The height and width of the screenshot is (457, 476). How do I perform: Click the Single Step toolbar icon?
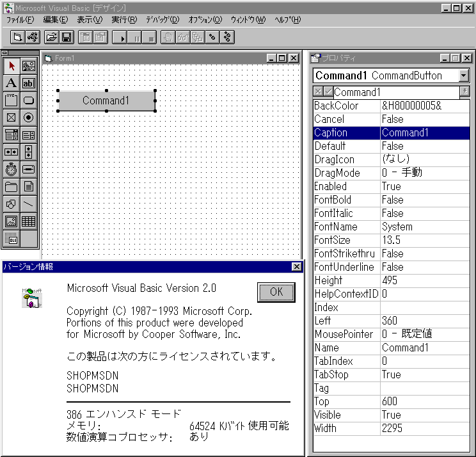click(212, 37)
